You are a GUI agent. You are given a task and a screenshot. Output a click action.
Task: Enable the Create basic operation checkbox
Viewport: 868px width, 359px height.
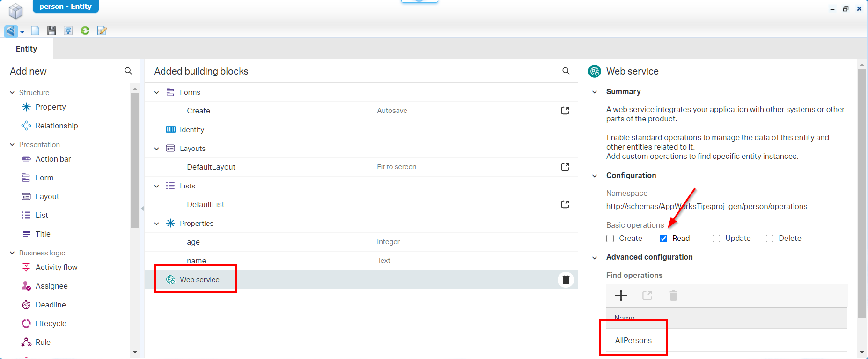[x=610, y=239]
